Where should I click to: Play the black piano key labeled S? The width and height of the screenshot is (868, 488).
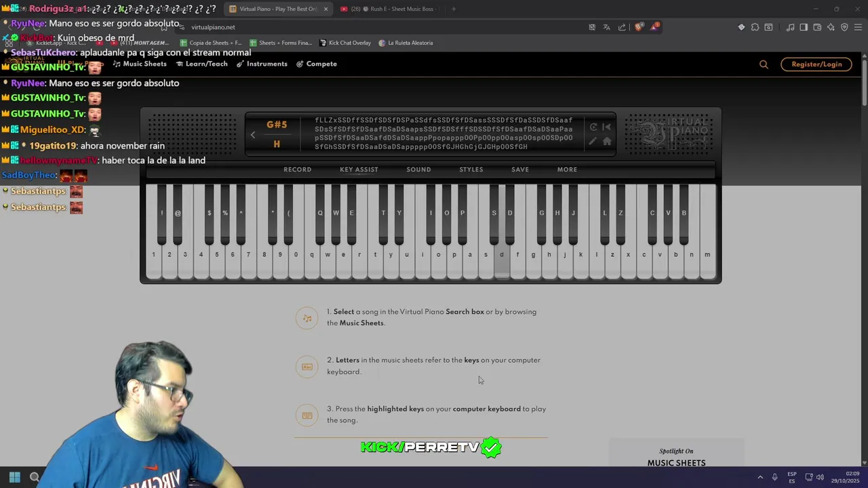tap(494, 213)
